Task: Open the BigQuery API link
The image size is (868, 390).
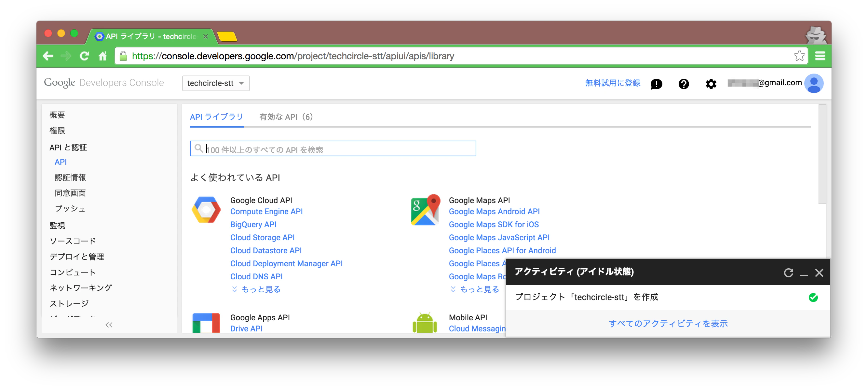Action: (253, 225)
